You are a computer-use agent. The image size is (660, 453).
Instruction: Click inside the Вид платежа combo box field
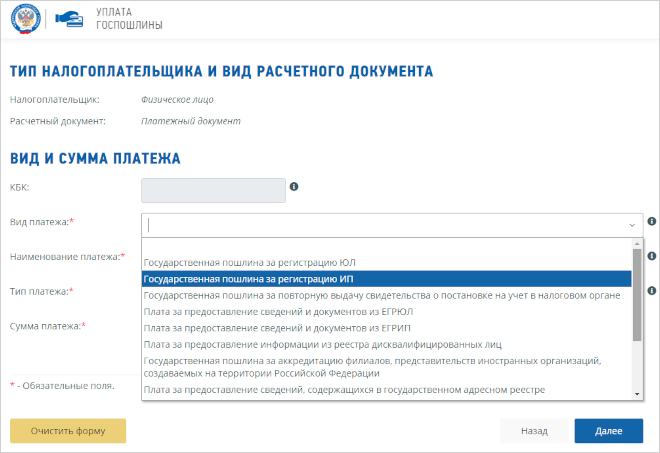click(392, 225)
